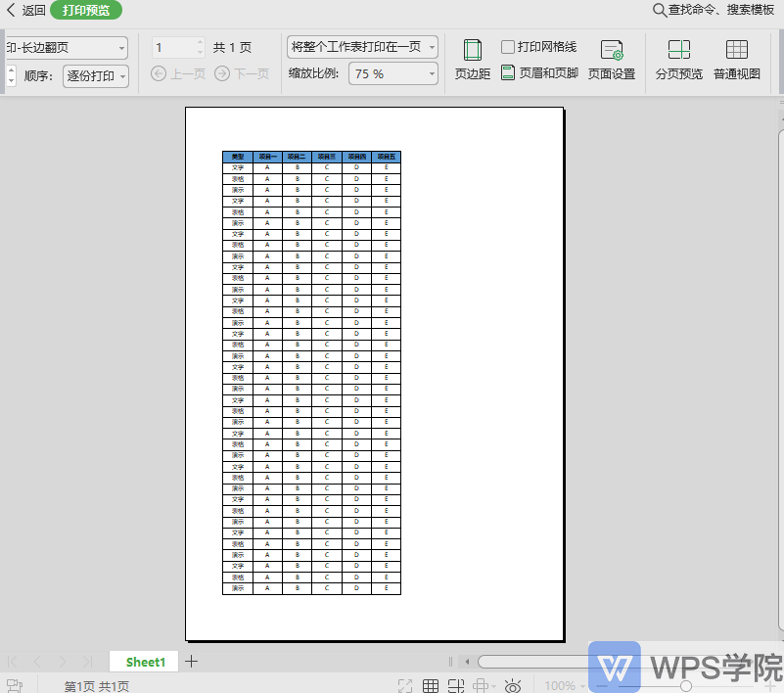This screenshot has height=693, width=784.
Task: Increase page number with up stepper
Action: click(x=200, y=42)
